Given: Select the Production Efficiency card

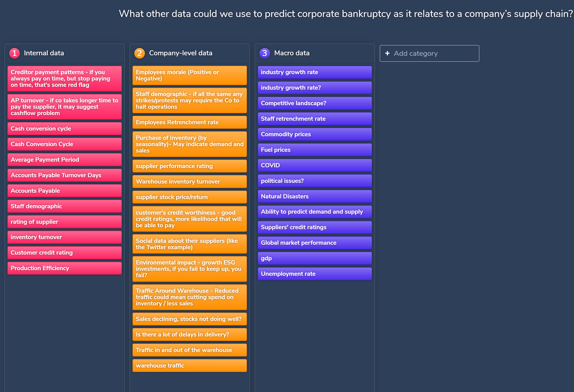Looking at the screenshot, I should (65, 268).
